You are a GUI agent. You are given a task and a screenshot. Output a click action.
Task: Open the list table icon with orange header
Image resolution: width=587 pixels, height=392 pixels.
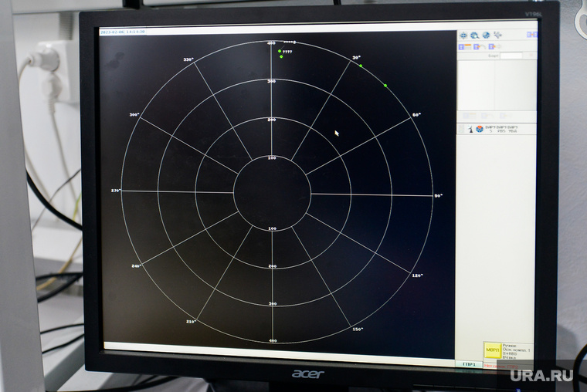(x=465, y=47)
